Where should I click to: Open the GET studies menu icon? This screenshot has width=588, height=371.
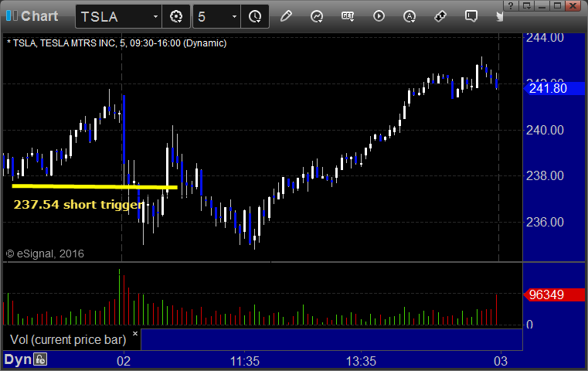[x=348, y=16]
